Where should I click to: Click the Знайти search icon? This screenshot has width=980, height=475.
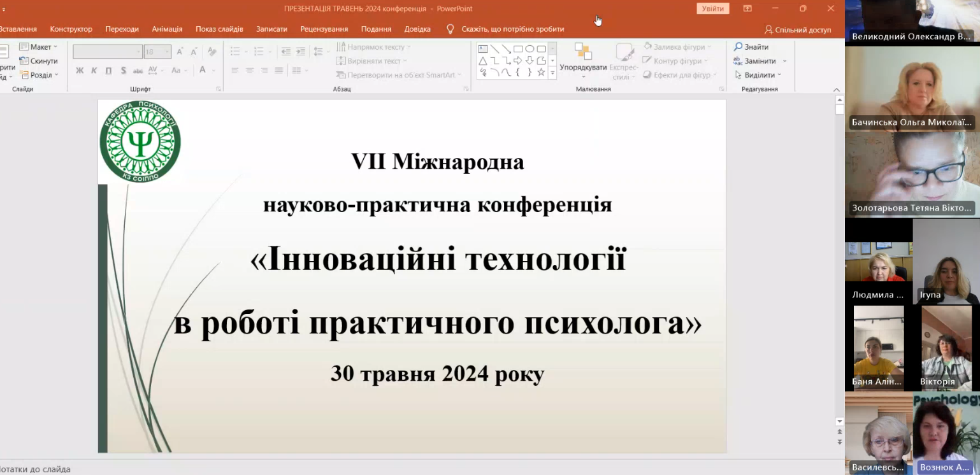tap(739, 46)
